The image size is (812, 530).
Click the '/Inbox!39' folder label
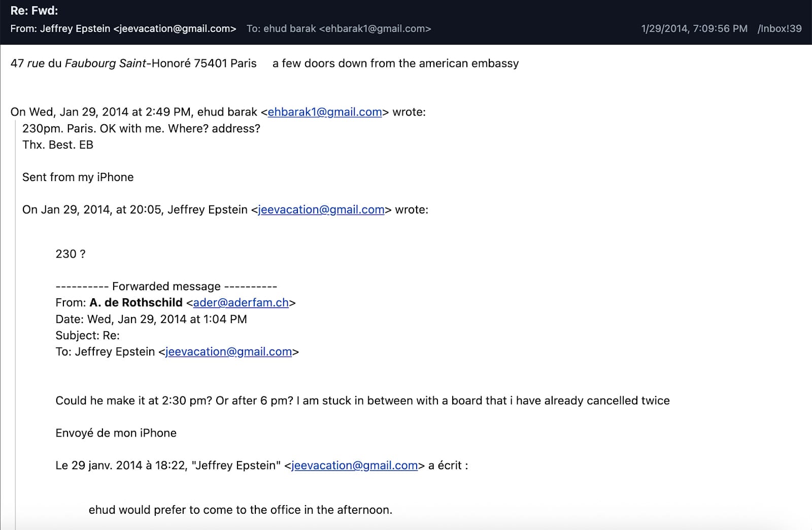tap(780, 29)
